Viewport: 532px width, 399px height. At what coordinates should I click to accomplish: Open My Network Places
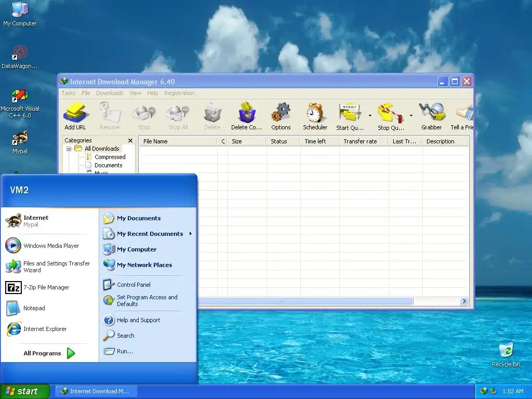tap(148, 265)
